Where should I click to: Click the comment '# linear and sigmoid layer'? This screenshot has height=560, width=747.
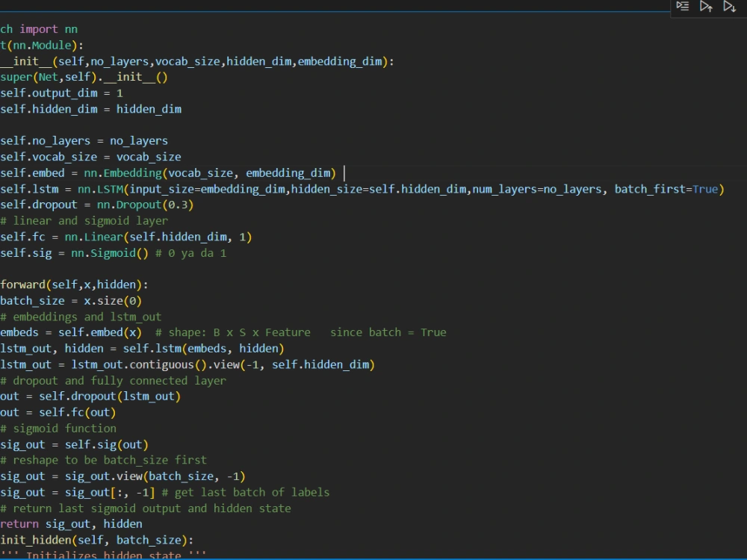coord(84,221)
